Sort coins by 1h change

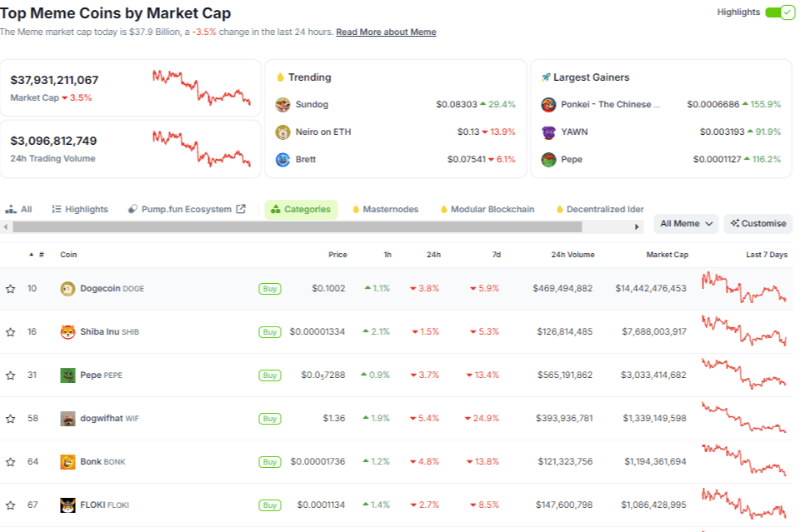pos(387,255)
